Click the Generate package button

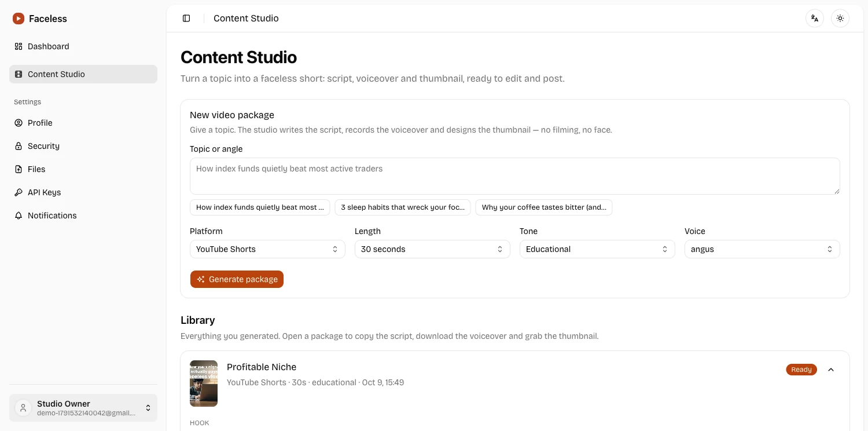pyautogui.click(x=237, y=279)
